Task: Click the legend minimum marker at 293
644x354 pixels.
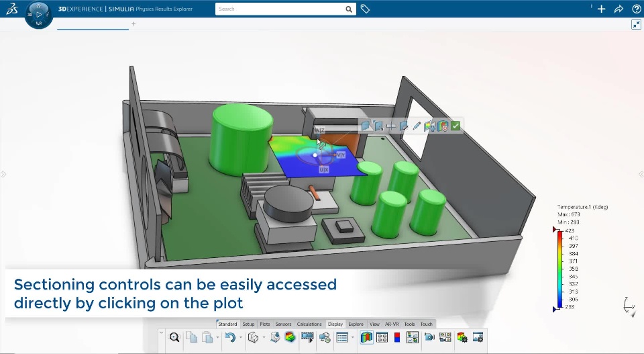Action: (x=555, y=309)
